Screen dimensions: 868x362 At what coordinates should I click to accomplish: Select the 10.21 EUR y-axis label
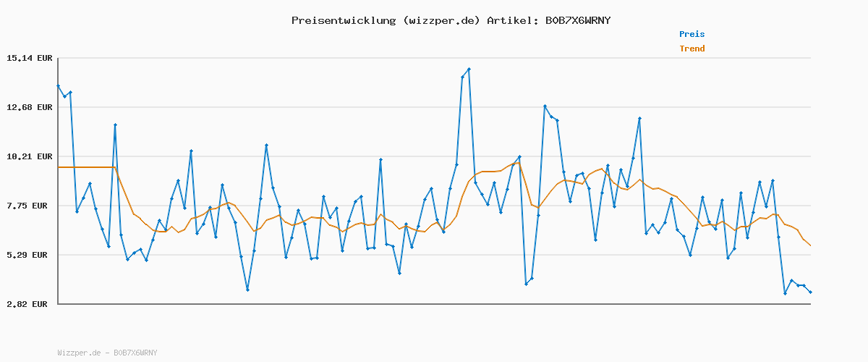point(27,156)
